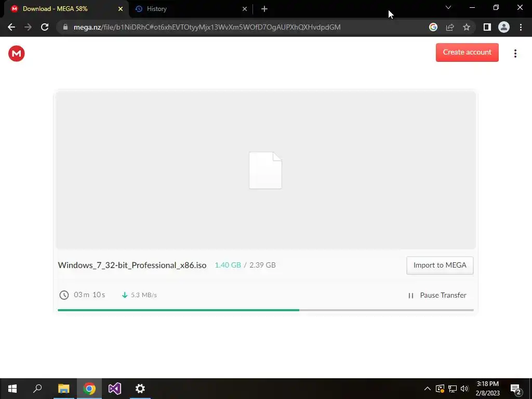Open the MEGA logo home link

16,54
